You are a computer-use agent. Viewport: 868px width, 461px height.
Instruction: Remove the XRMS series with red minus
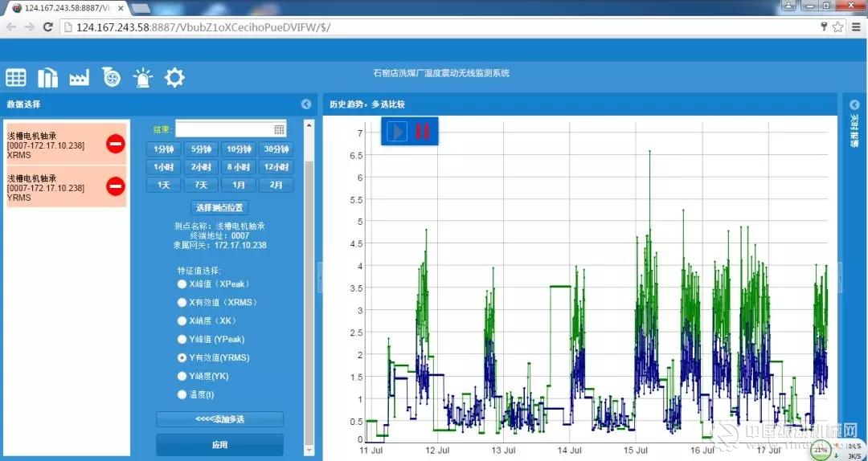tap(116, 144)
